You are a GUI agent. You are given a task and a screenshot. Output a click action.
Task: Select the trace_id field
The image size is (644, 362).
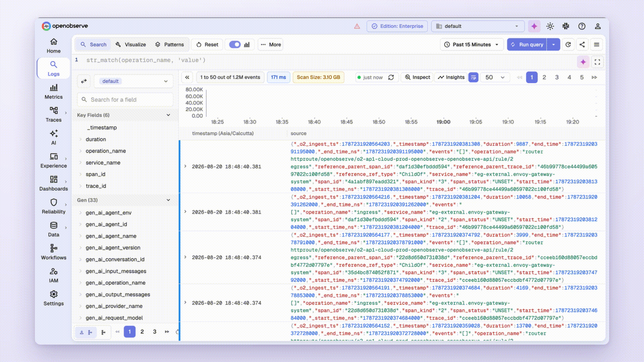[x=96, y=186]
